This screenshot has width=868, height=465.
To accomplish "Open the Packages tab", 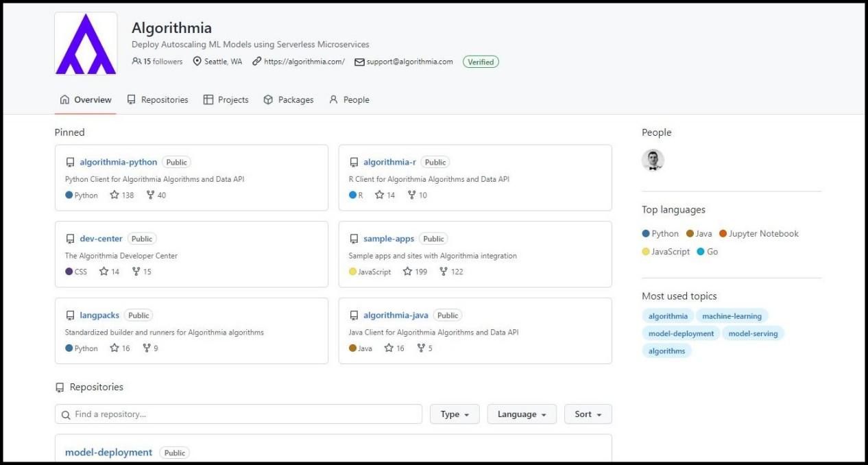I will (288, 99).
